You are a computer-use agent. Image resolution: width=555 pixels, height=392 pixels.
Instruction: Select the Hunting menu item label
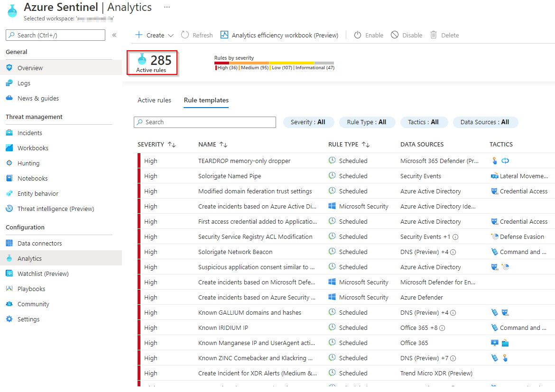[x=28, y=163]
